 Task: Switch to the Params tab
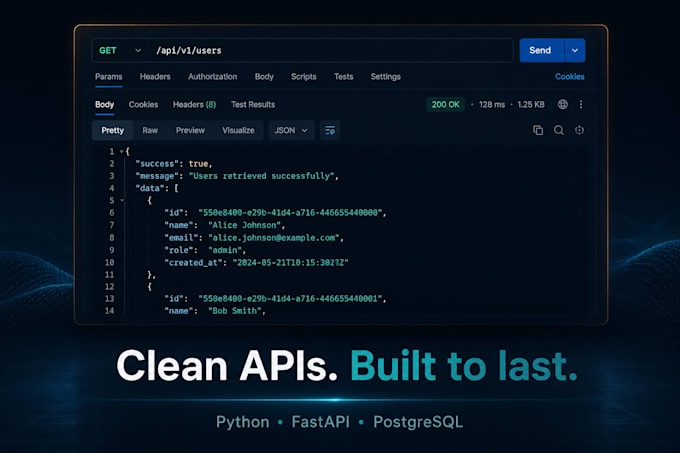[x=108, y=77]
